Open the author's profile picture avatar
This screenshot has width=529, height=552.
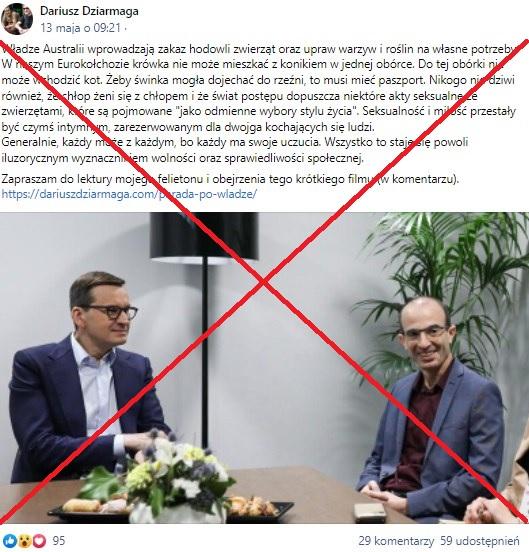tap(17, 19)
